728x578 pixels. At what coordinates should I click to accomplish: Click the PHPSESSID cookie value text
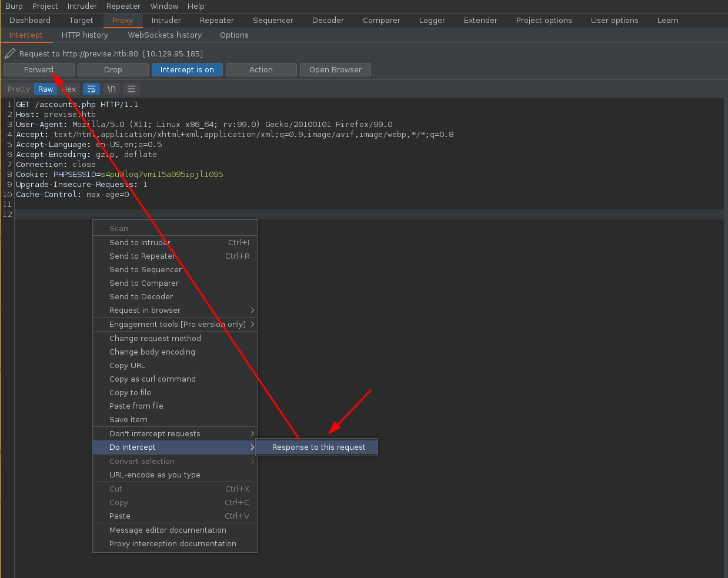pyautogui.click(x=162, y=175)
